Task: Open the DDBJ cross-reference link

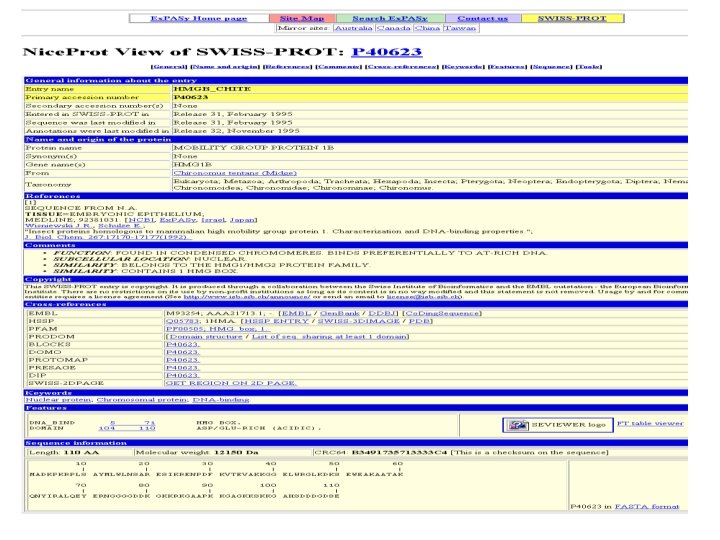Action: (381, 313)
